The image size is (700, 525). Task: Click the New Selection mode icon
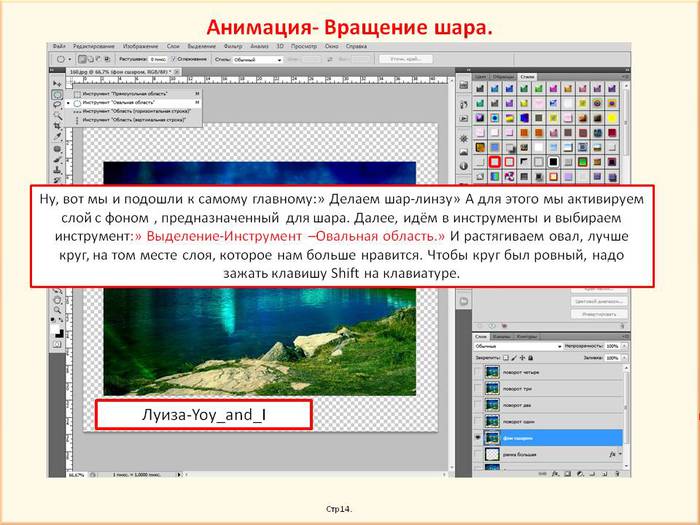(x=82, y=59)
